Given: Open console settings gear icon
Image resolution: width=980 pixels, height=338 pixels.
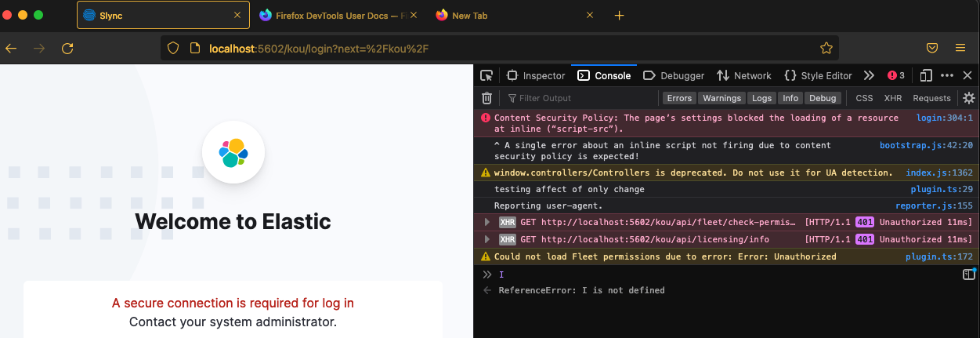Looking at the screenshot, I should [969, 98].
